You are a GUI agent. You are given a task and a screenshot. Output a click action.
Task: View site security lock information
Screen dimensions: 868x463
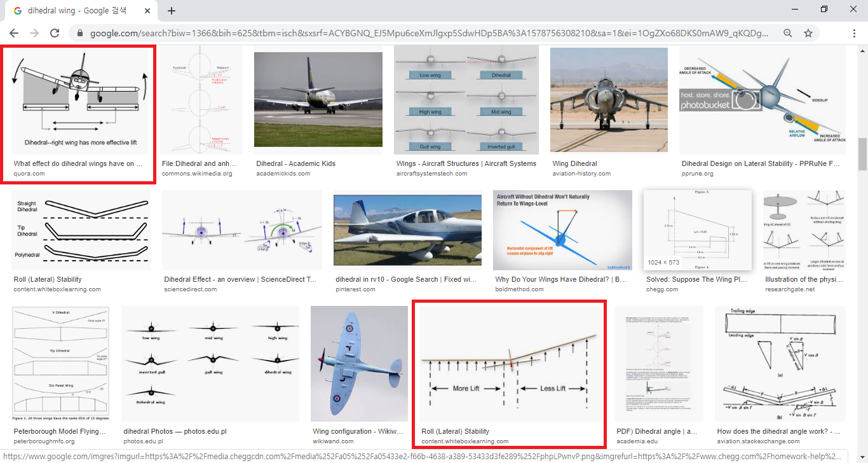[80, 33]
